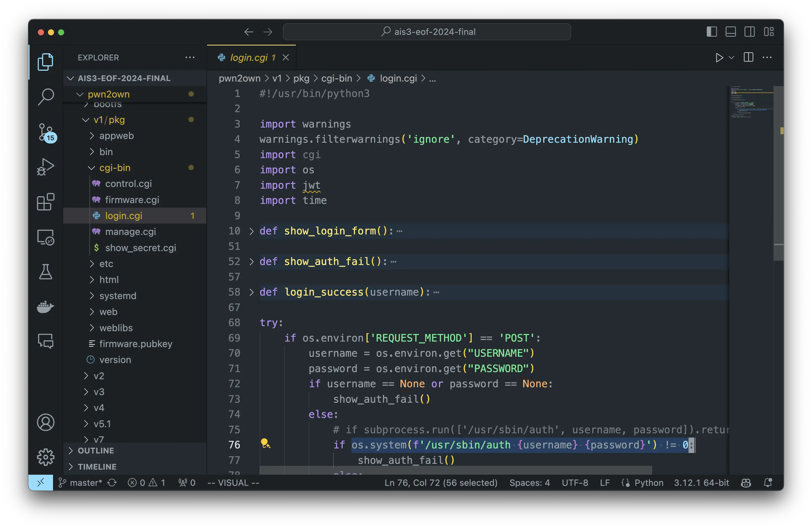Open the Testing flask view
The width and height of the screenshot is (812, 528).
(x=45, y=272)
